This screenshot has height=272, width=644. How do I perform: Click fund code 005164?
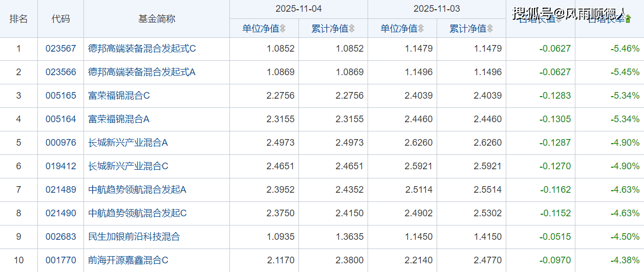point(60,119)
